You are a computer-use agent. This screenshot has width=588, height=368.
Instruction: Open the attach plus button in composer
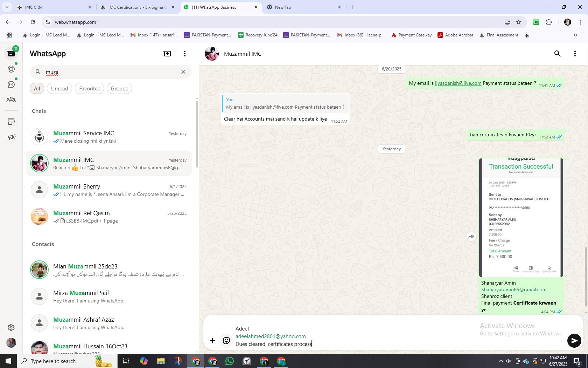point(212,341)
